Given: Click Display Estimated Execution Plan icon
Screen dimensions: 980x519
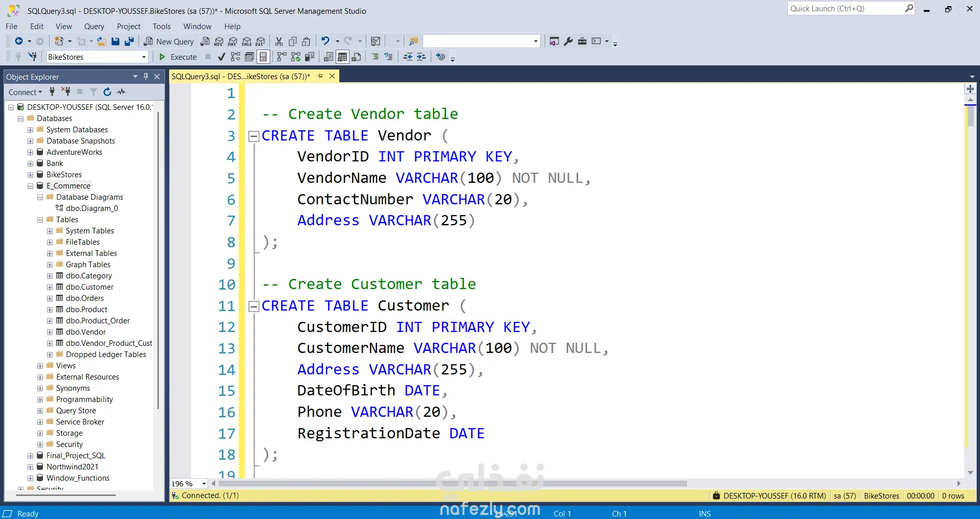Looking at the screenshot, I should pos(236,57).
